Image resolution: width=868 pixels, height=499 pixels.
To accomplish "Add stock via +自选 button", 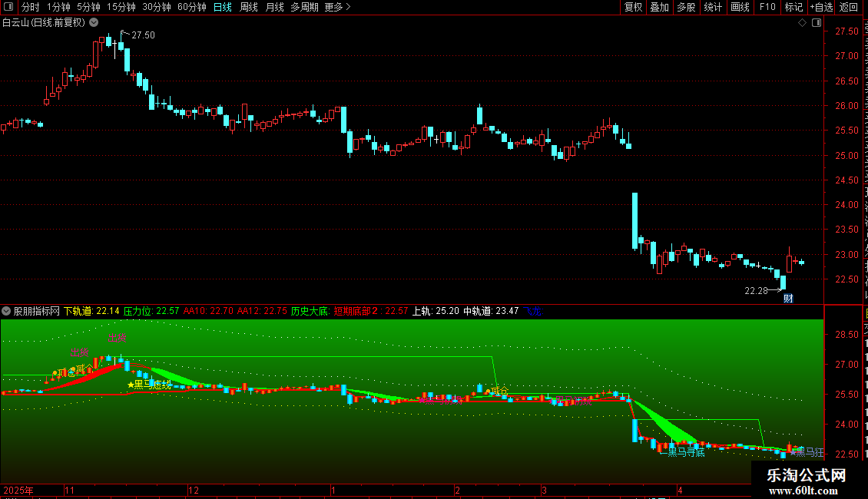I will coord(821,7).
